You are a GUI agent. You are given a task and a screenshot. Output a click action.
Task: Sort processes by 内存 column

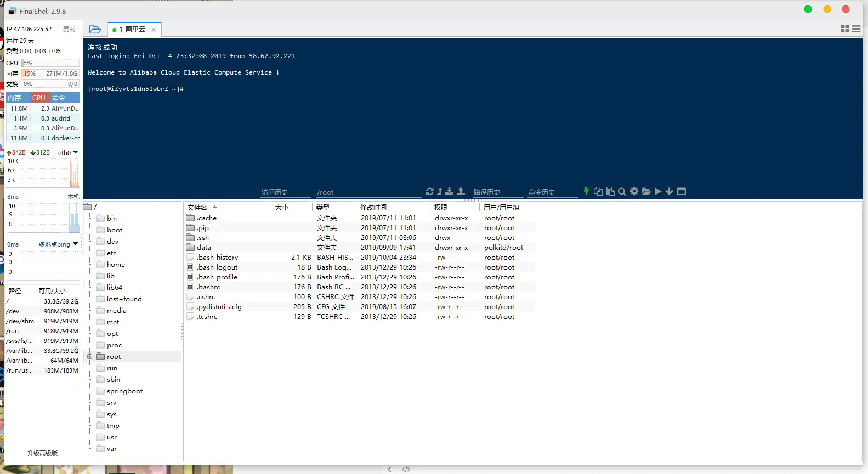pyautogui.click(x=18, y=98)
